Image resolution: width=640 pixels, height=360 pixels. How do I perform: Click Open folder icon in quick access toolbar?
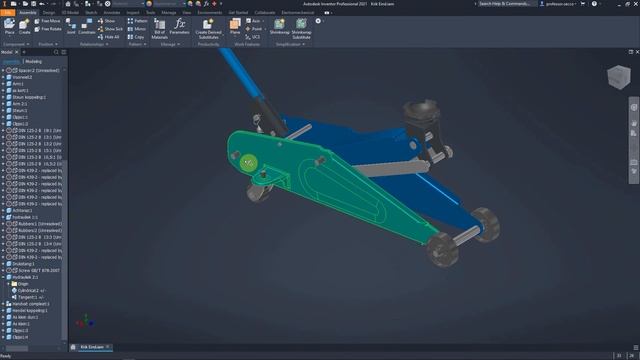tap(25, 4)
